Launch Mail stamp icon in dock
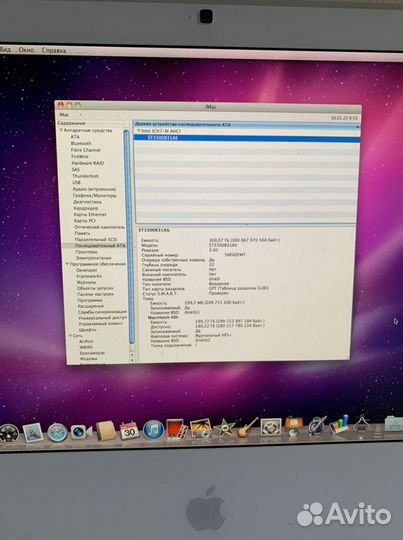The image size is (403, 540). pos(33,433)
